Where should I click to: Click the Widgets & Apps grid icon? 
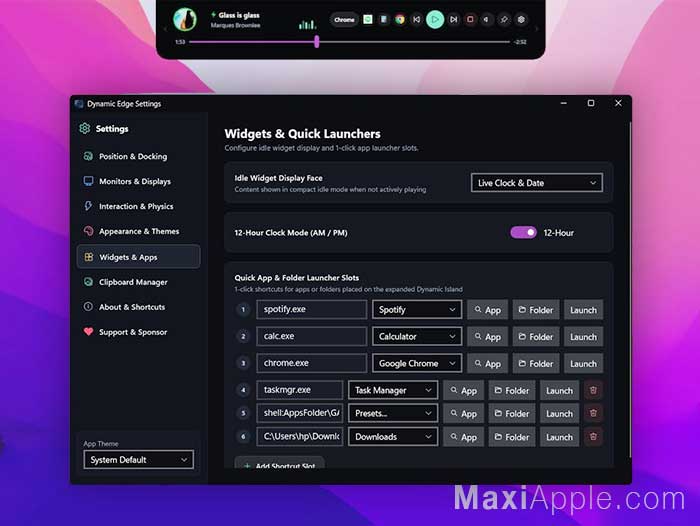pos(88,257)
